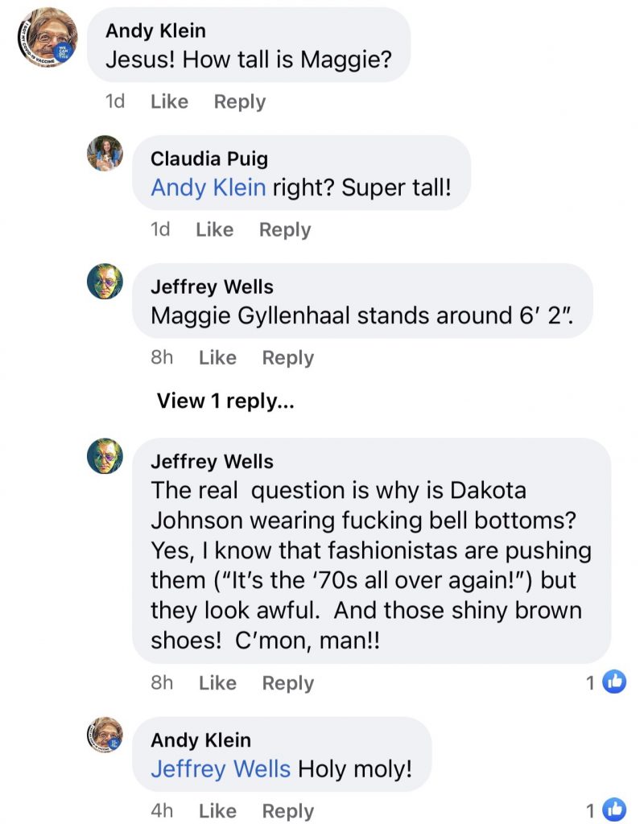
Task: Open Jeffrey Wells mention in Holy moly reply
Action: pyautogui.click(x=221, y=768)
